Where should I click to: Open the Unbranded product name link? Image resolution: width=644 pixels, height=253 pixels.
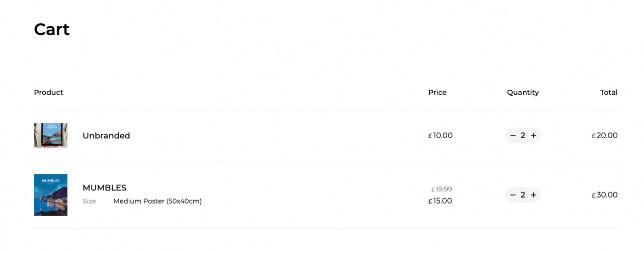tap(106, 136)
